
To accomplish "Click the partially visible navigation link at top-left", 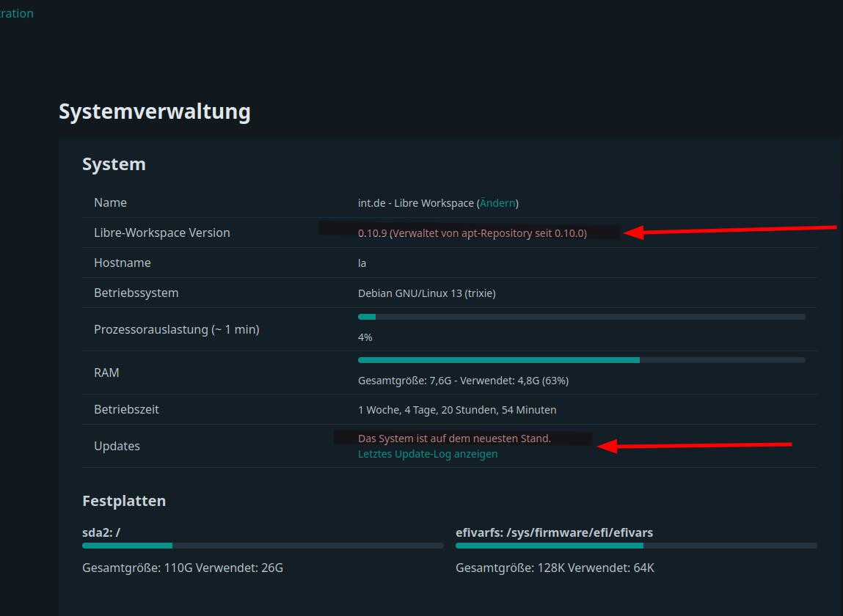I will pyautogui.click(x=16, y=13).
